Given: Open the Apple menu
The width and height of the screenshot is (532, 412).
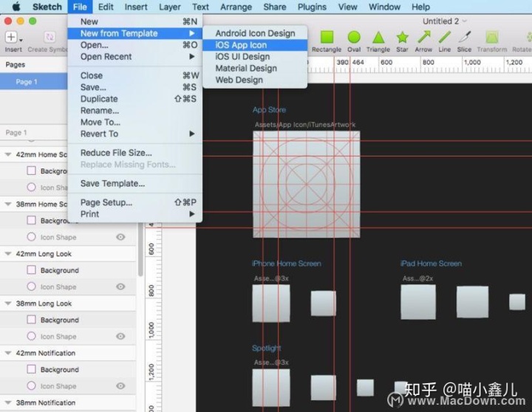Looking at the screenshot, I should point(16,7).
